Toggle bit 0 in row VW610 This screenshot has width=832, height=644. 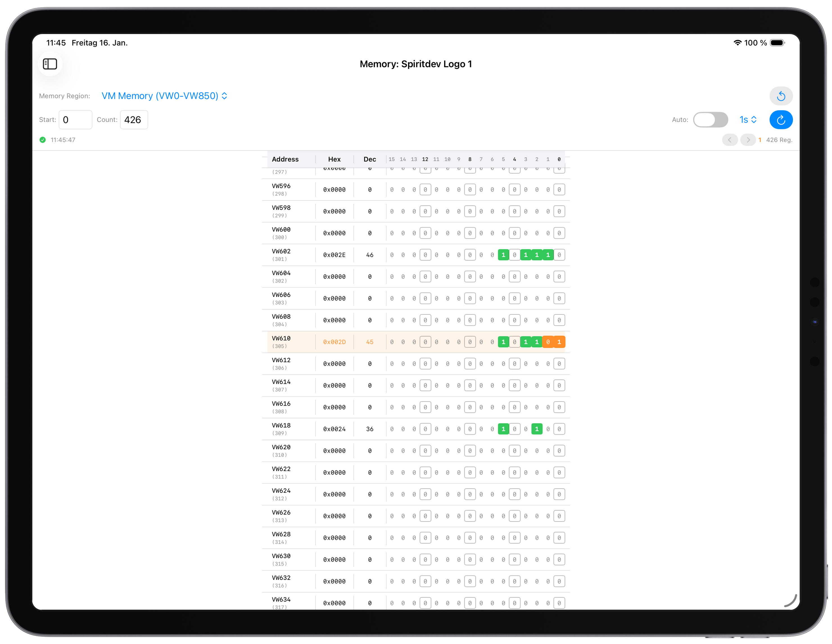[559, 342]
